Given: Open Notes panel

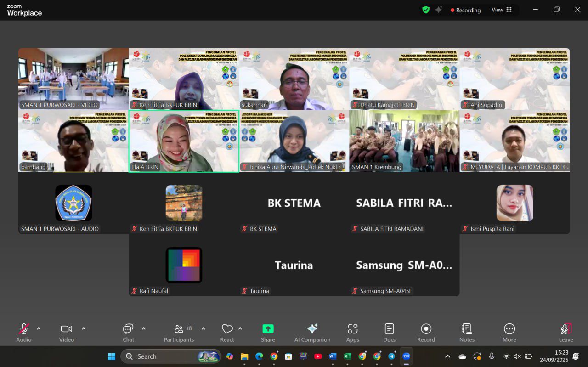Looking at the screenshot, I should (466, 328).
